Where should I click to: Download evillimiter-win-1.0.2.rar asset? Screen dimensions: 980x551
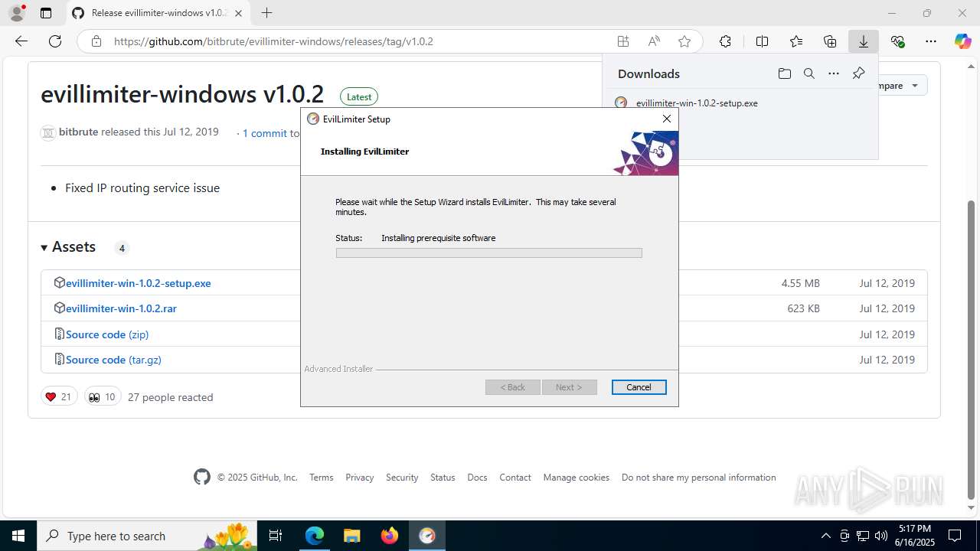tap(121, 308)
